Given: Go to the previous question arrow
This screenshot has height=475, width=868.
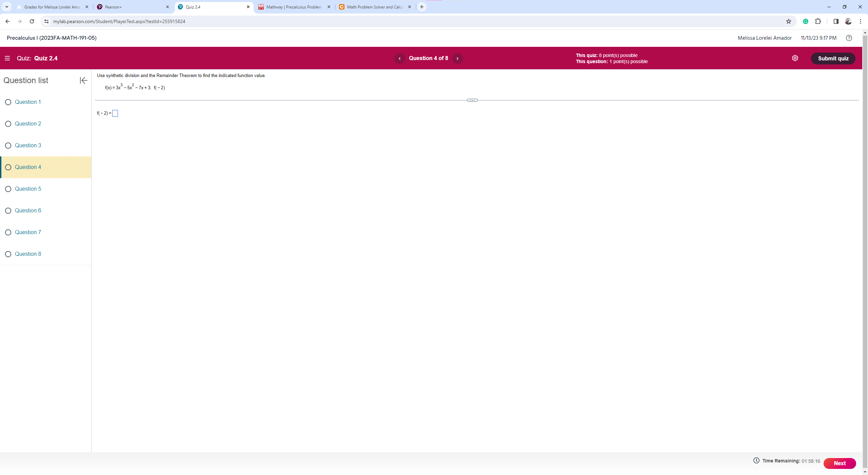Looking at the screenshot, I should [x=399, y=58].
